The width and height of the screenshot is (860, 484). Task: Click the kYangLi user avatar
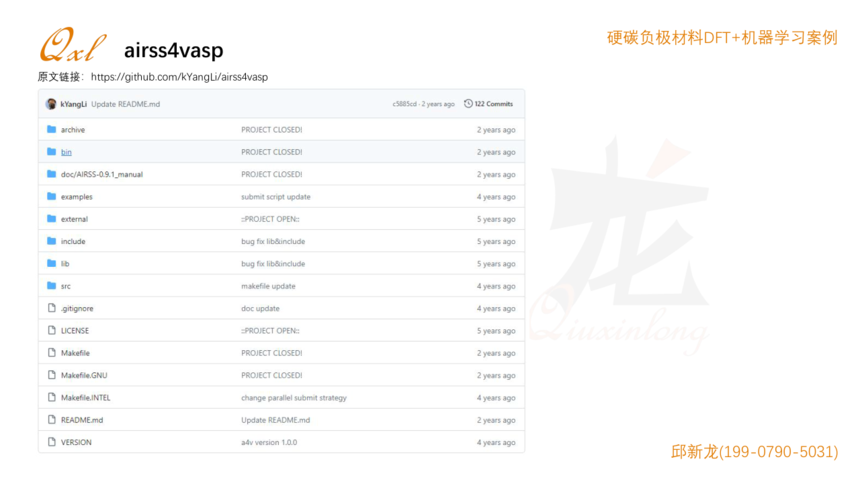click(51, 104)
